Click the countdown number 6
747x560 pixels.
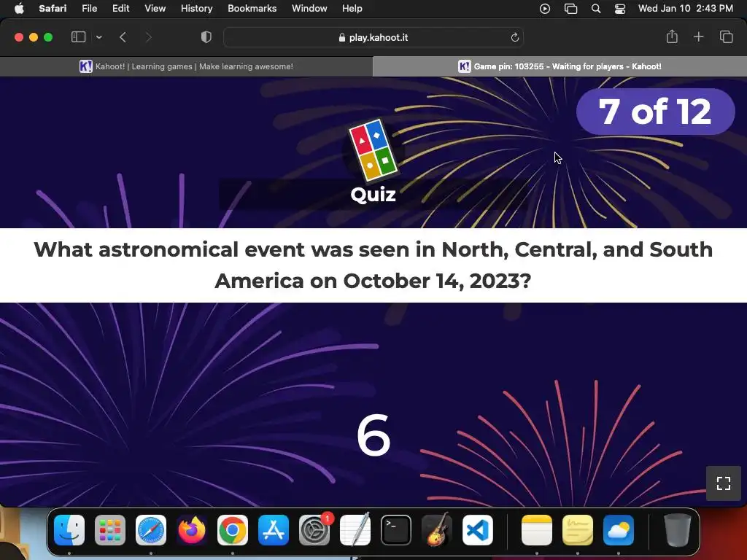tap(373, 435)
